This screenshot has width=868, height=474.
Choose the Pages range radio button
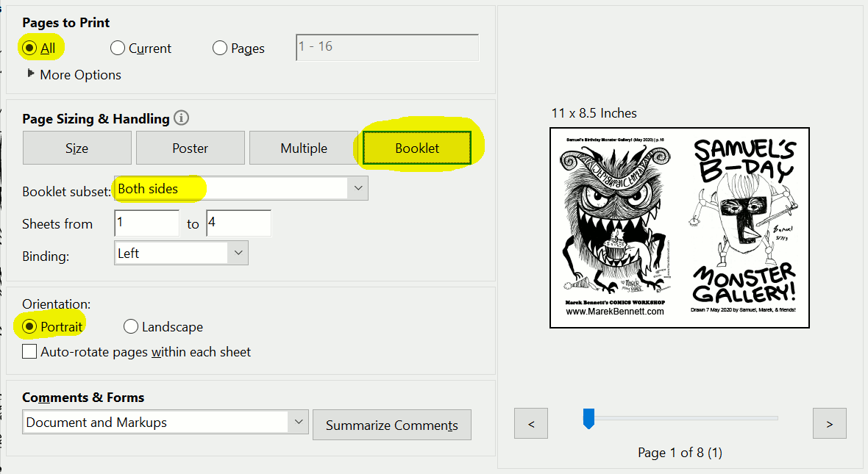[x=220, y=49]
